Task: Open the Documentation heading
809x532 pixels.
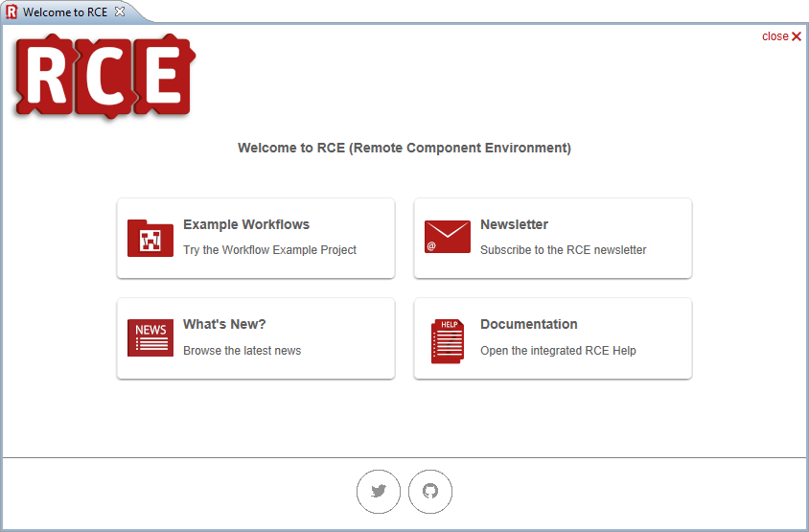Action: (529, 324)
